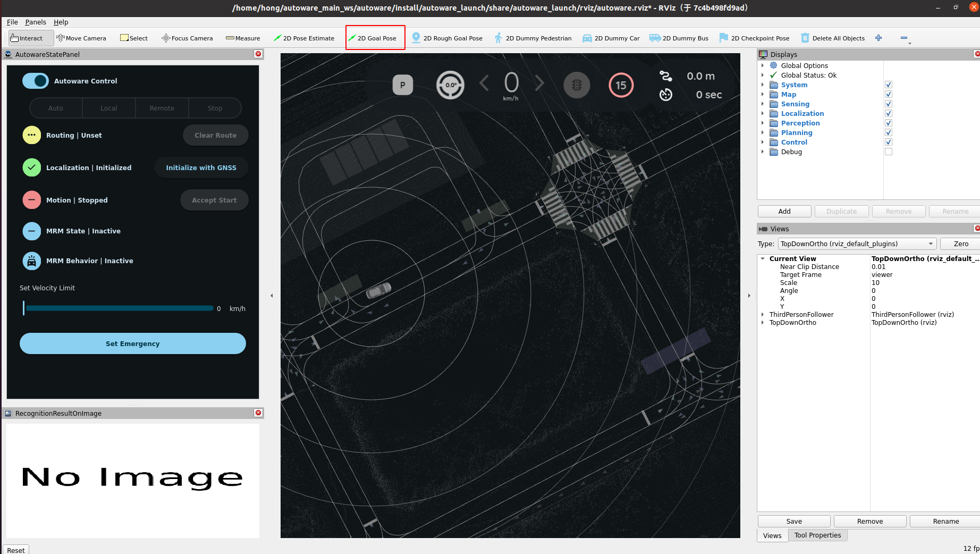The width and height of the screenshot is (980, 554).
Task: Click the parking gear P indicator
Action: pyautogui.click(x=403, y=85)
